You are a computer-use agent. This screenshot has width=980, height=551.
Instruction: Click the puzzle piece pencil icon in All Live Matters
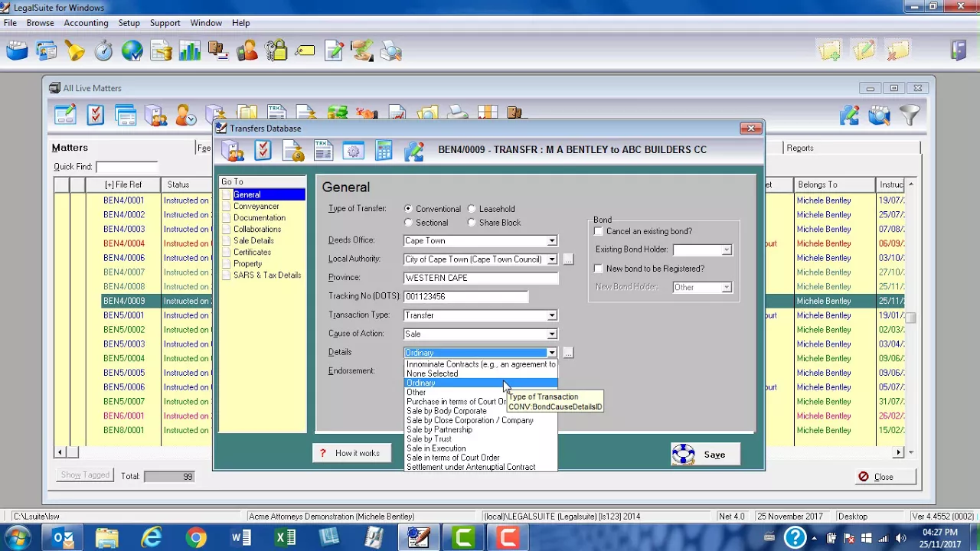850,115
